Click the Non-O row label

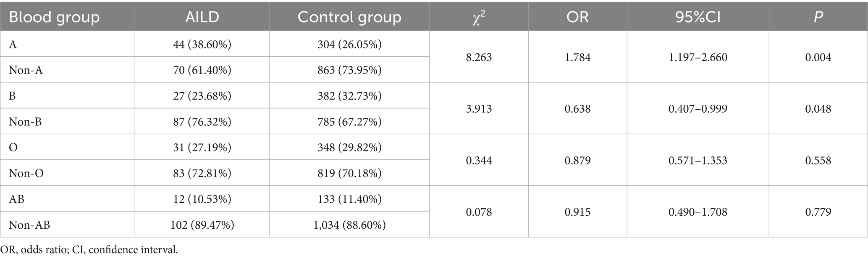(x=26, y=173)
